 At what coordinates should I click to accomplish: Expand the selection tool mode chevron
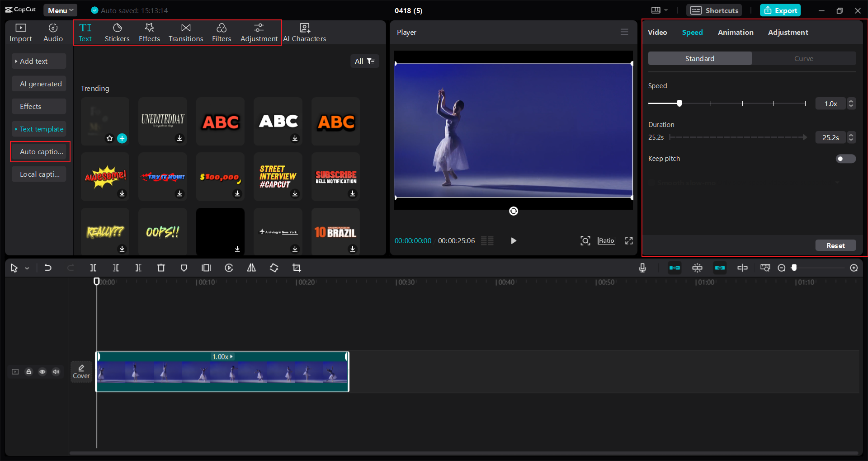pyautogui.click(x=27, y=268)
